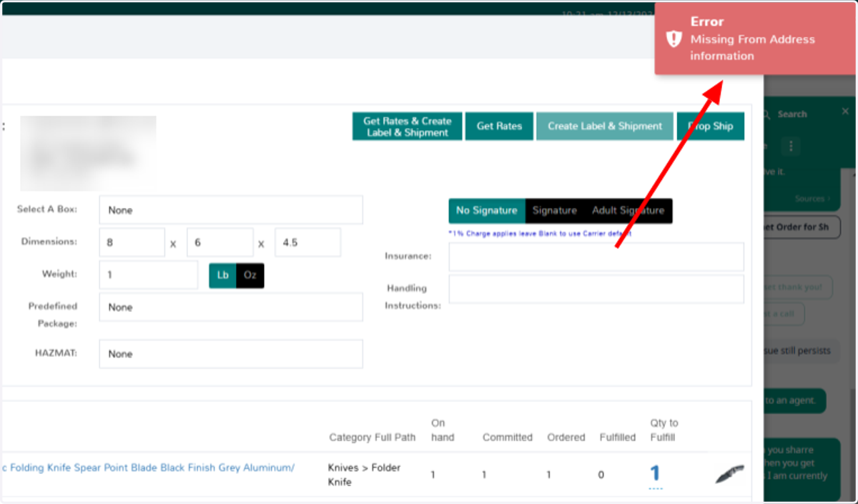Click the Handling Instructions input field
Image resolution: width=858 pixels, height=504 pixels.
point(596,289)
